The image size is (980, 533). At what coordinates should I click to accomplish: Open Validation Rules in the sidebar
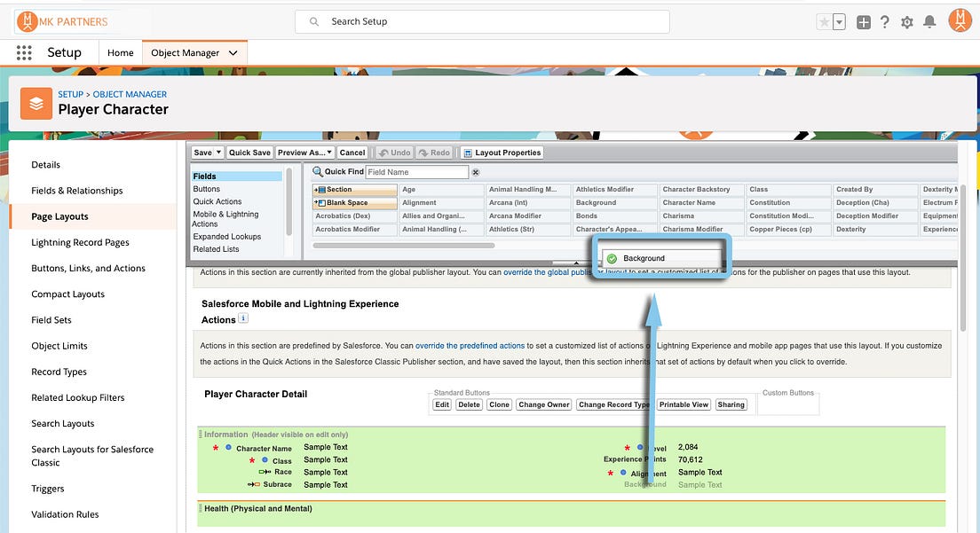[x=65, y=514]
